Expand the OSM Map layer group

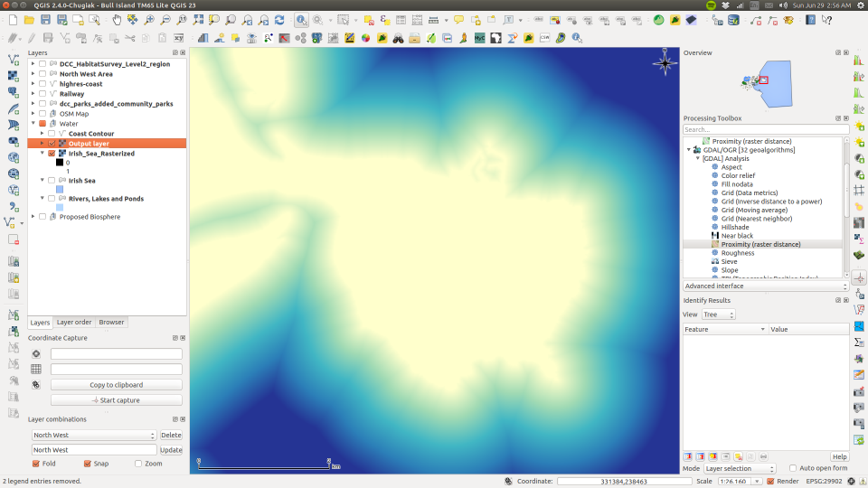[x=33, y=114]
